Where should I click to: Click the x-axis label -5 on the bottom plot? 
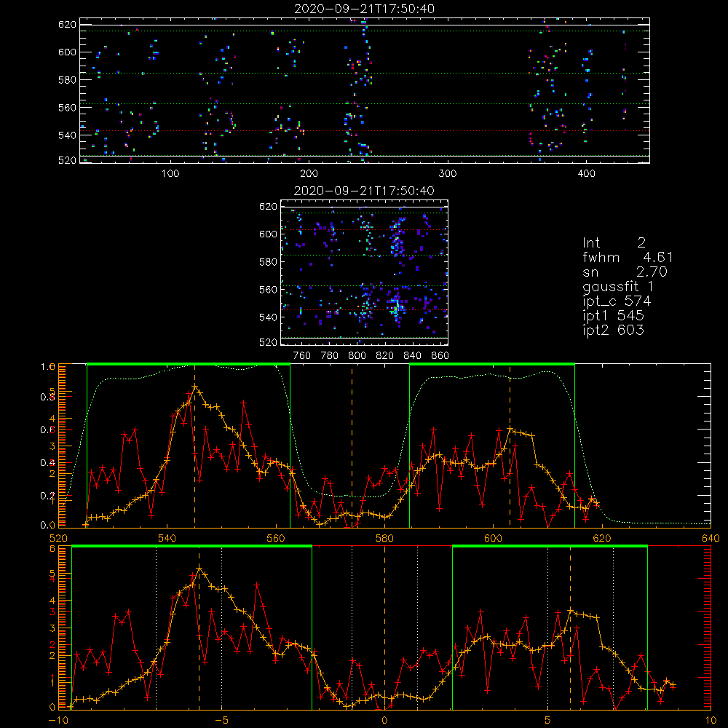click(221, 721)
